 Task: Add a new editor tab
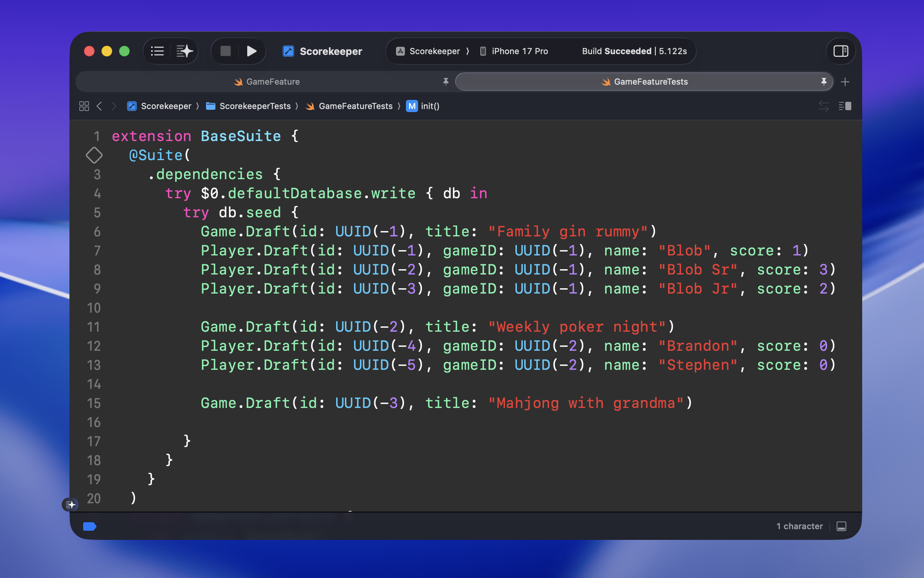pos(845,82)
